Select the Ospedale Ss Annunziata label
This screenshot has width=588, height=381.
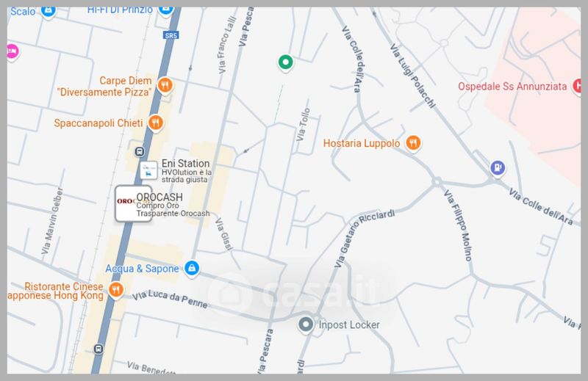(x=512, y=87)
